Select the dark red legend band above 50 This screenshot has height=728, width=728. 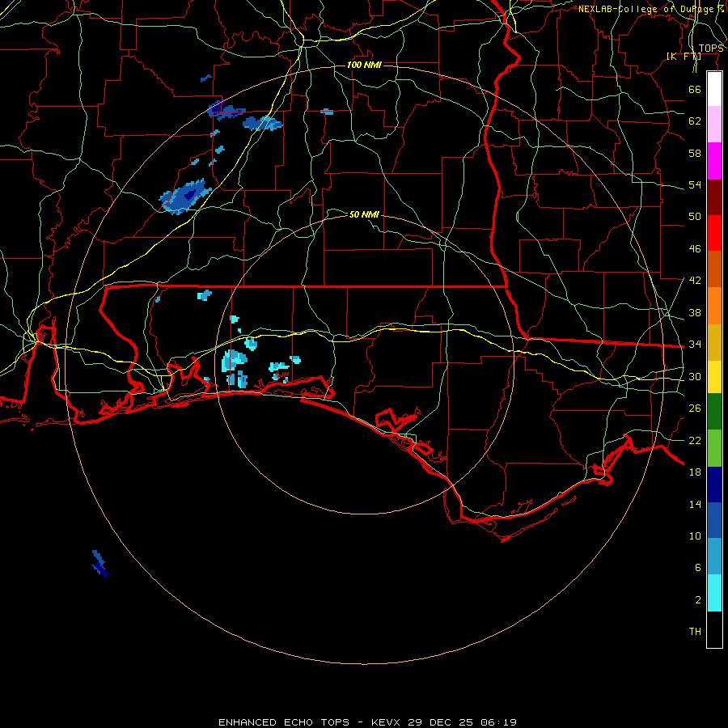coord(714,197)
